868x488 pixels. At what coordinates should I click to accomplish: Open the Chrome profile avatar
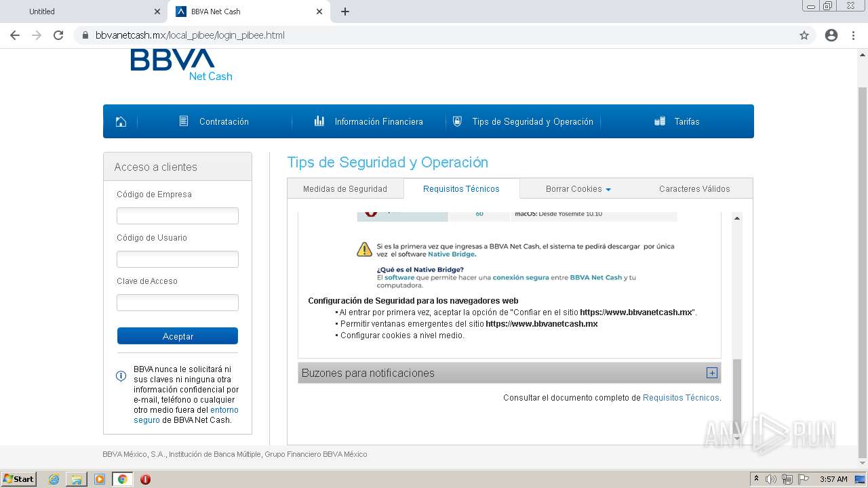tap(831, 35)
